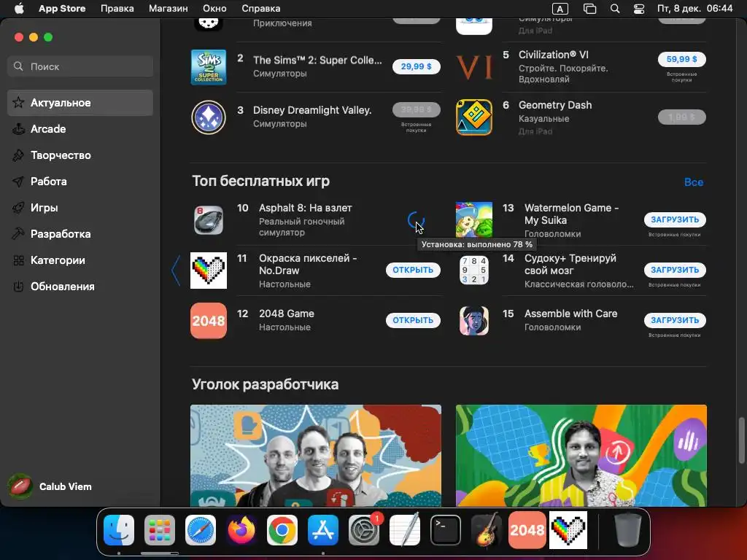Open Launchpad in the Dock
747x560 pixels.
coord(160,530)
